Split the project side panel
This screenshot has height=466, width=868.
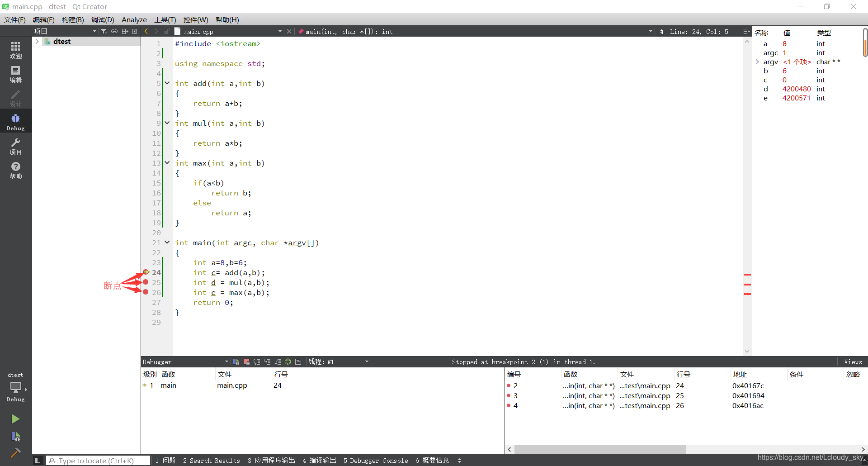(125, 31)
